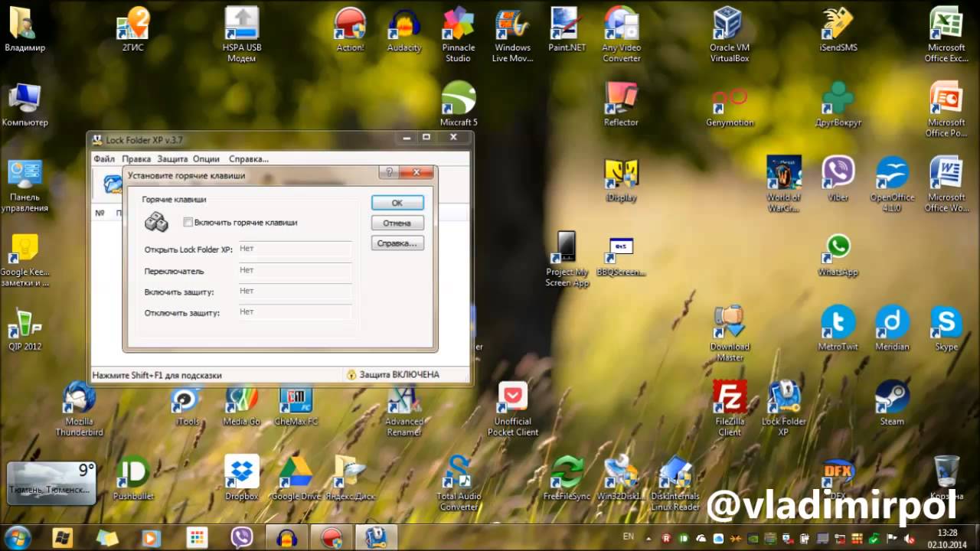Select the Steam desktop icon

coord(892,404)
